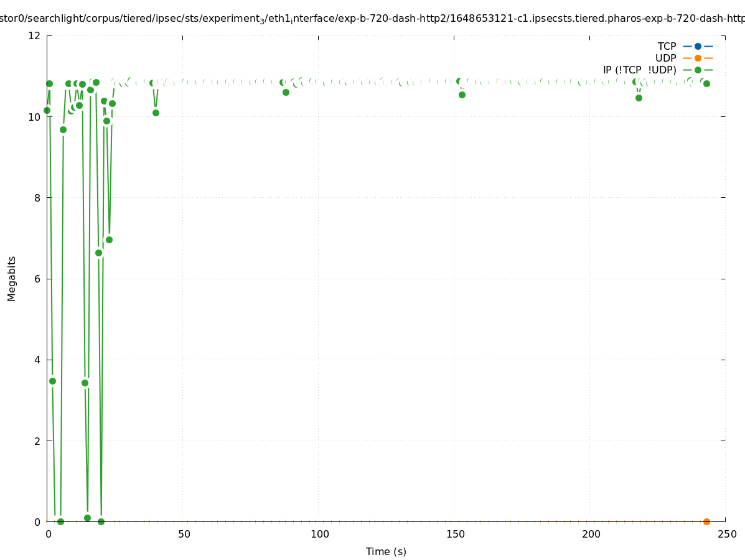Click the Time (s) x-axis label

coord(386,551)
